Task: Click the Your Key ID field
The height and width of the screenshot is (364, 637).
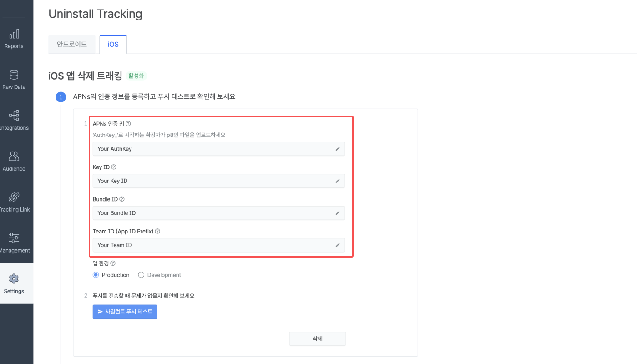Action: click(x=219, y=181)
